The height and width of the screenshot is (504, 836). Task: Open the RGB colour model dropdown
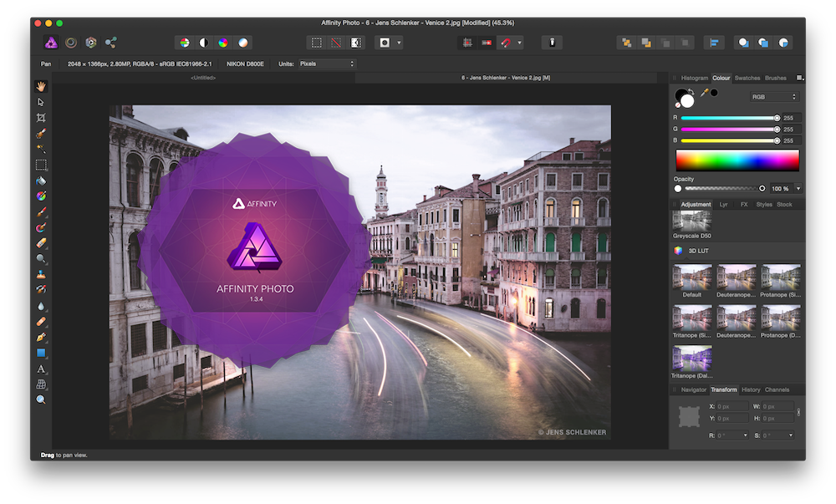[x=774, y=97]
